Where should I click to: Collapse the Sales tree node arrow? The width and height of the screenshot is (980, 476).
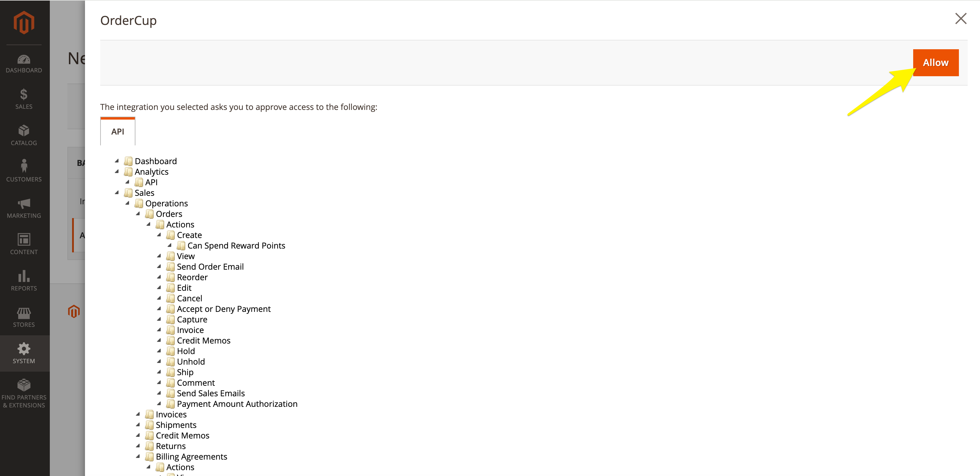117,193
